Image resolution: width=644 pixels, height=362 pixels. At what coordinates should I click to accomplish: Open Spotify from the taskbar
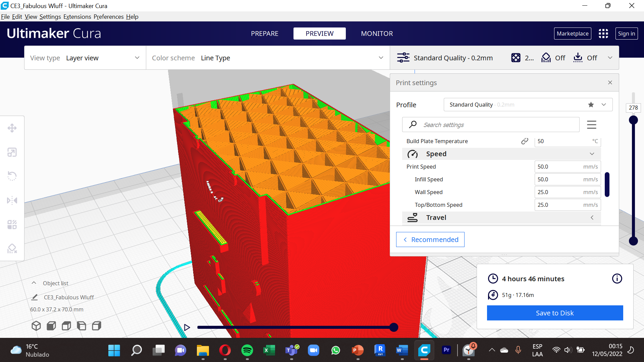tap(247, 350)
